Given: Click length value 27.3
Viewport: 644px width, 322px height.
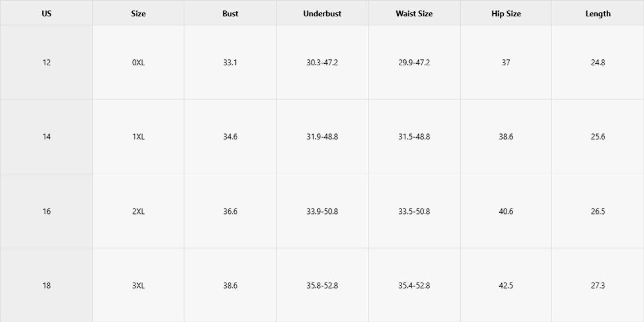Looking at the screenshot, I should click(598, 286).
